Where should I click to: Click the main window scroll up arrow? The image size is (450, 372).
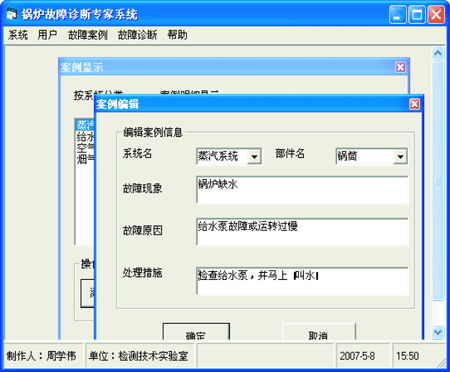tap(438, 53)
